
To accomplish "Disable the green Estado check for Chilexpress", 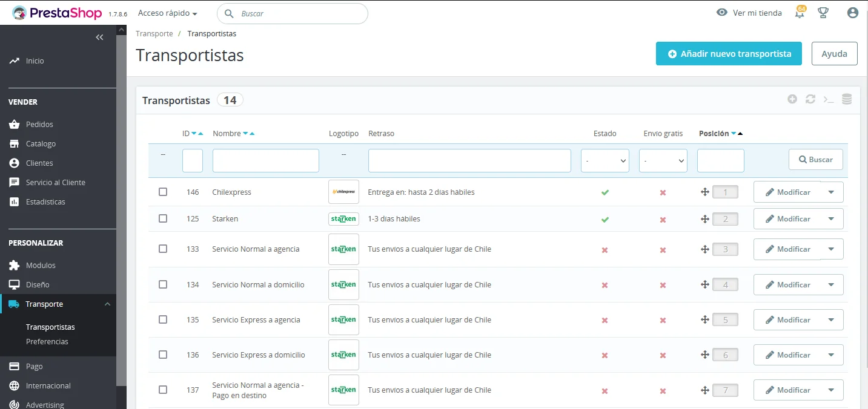I will click(x=605, y=192).
